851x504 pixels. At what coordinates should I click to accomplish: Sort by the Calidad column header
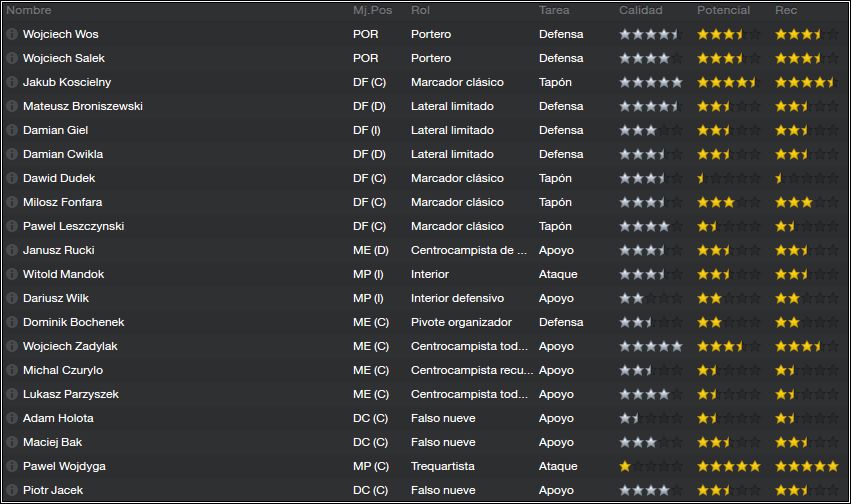point(640,10)
